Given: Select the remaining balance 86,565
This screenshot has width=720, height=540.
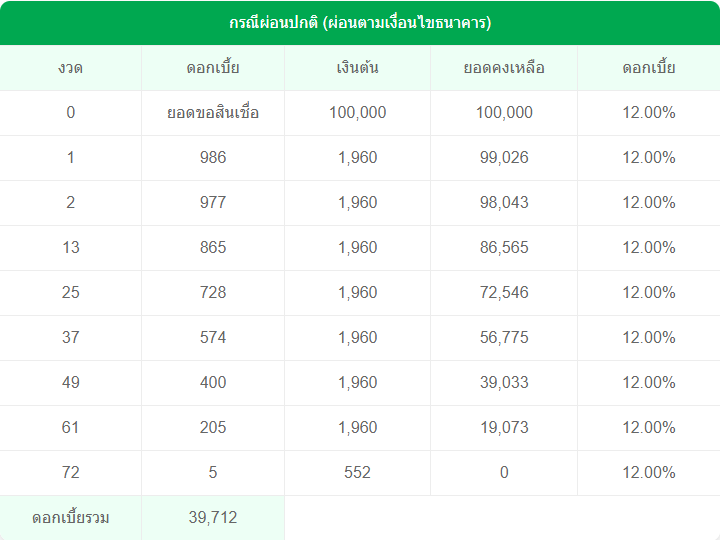Looking at the screenshot, I should tap(504, 248).
